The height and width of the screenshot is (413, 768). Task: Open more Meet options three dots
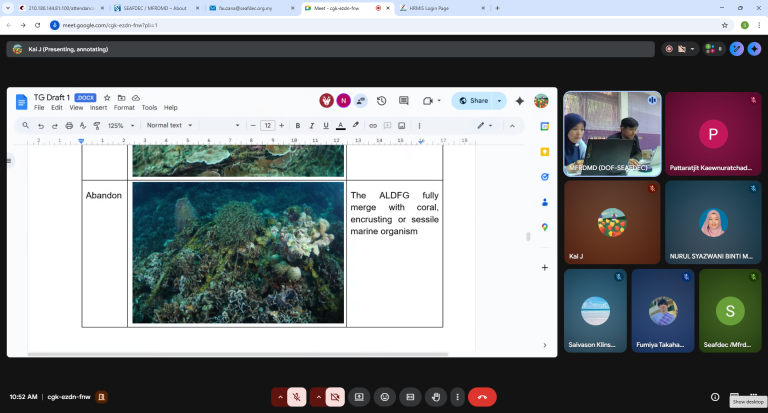coord(457,397)
